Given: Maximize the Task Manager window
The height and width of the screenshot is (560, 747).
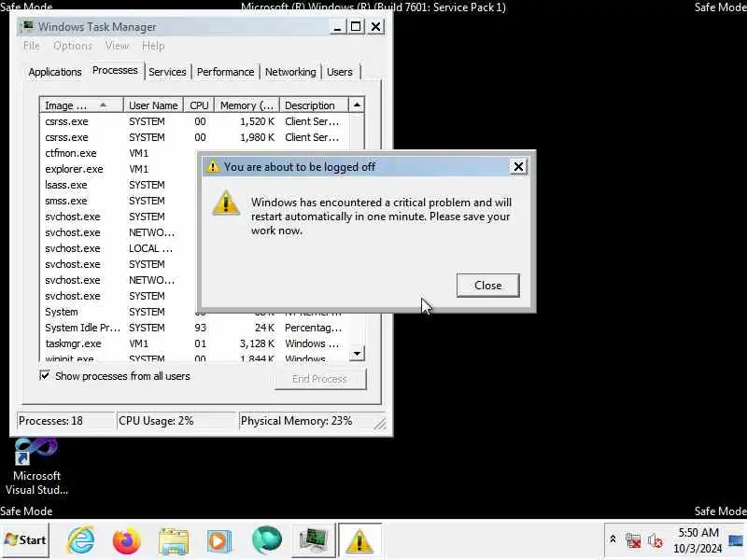Looking at the screenshot, I should 356,27.
